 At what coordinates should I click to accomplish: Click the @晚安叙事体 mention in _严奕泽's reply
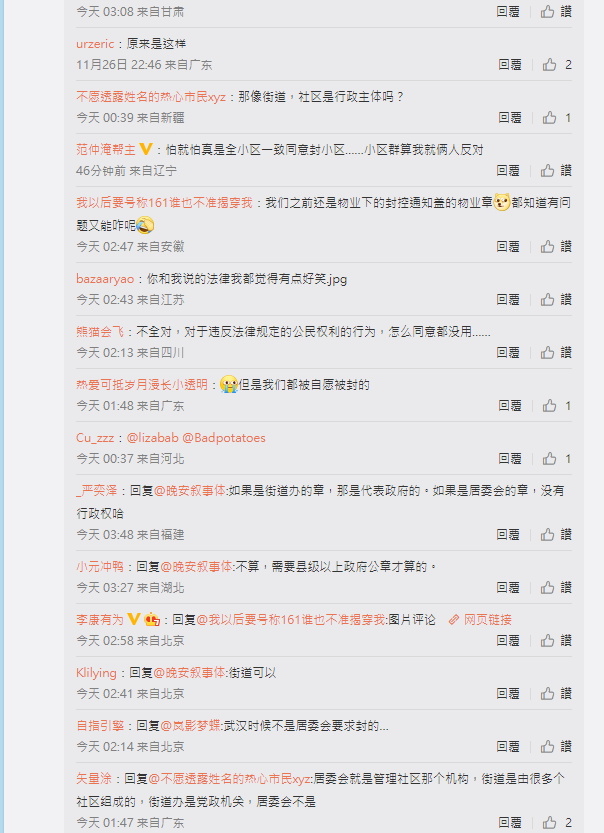tap(190, 490)
